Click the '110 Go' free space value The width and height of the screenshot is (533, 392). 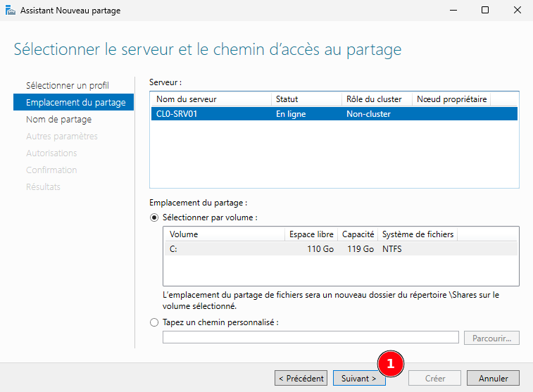[x=320, y=249]
